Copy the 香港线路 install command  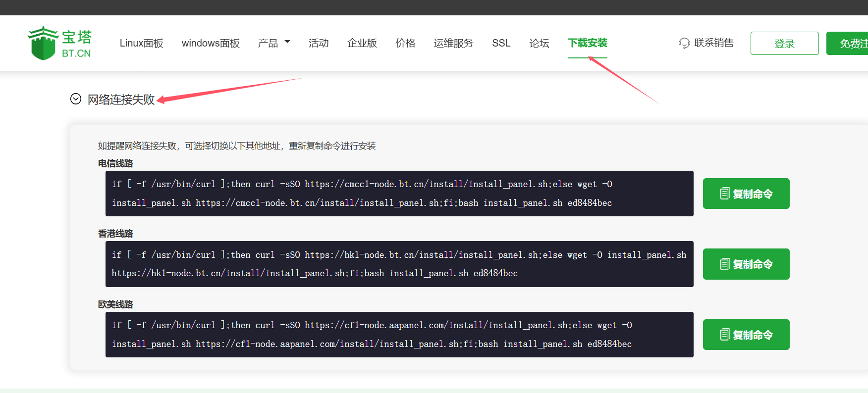click(x=746, y=264)
